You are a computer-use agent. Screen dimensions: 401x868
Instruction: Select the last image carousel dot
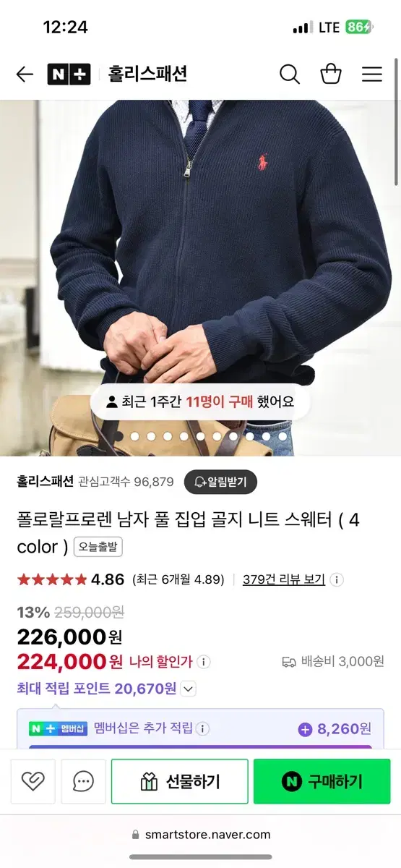click(x=283, y=436)
